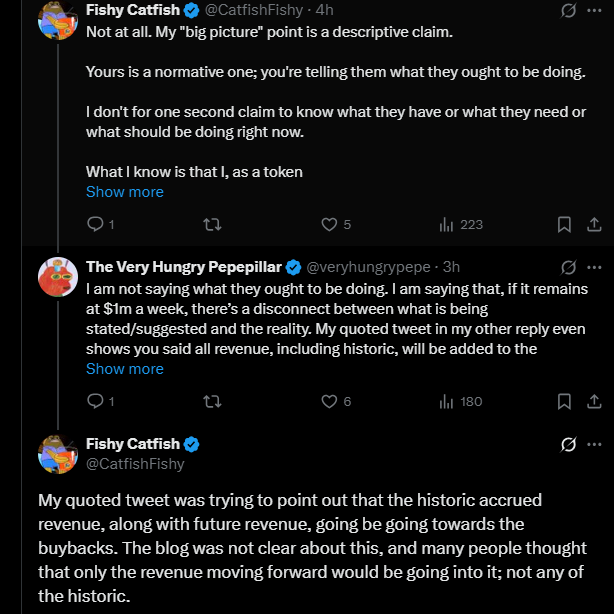
Task: Bookmark Fishy Catfish's first tweet
Action: (564, 224)
